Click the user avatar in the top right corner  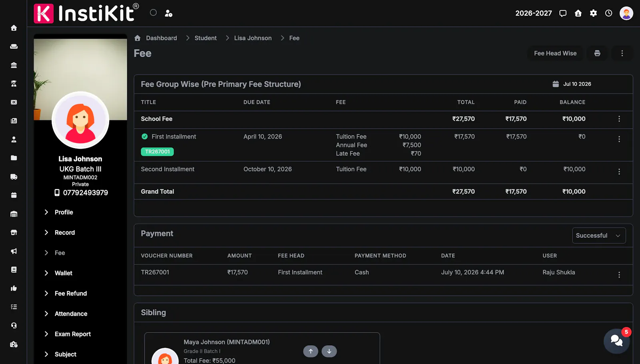[x=626, y=13]
